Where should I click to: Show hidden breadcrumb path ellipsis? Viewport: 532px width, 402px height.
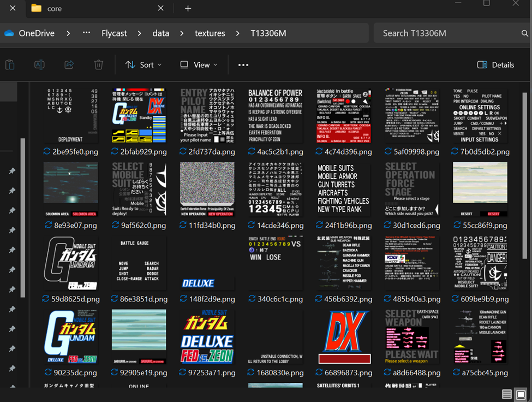click(87, 33)
